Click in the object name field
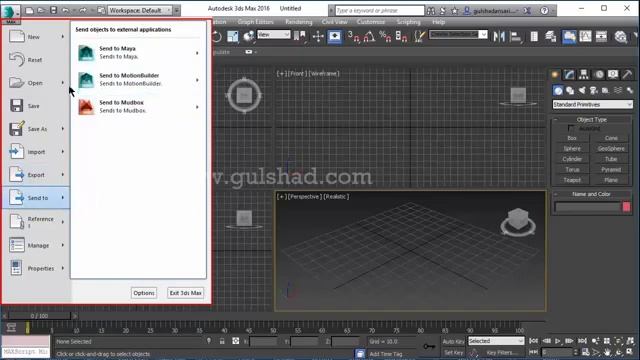 [587, 207]
